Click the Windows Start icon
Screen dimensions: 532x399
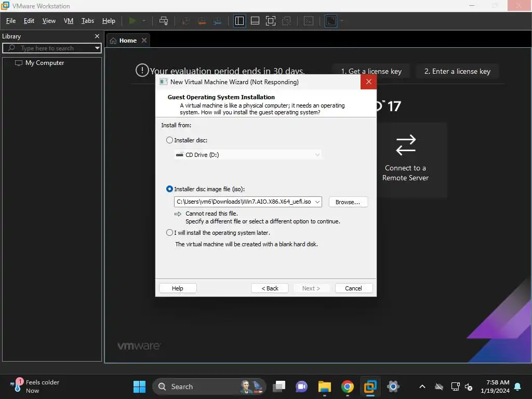[139, 387]
